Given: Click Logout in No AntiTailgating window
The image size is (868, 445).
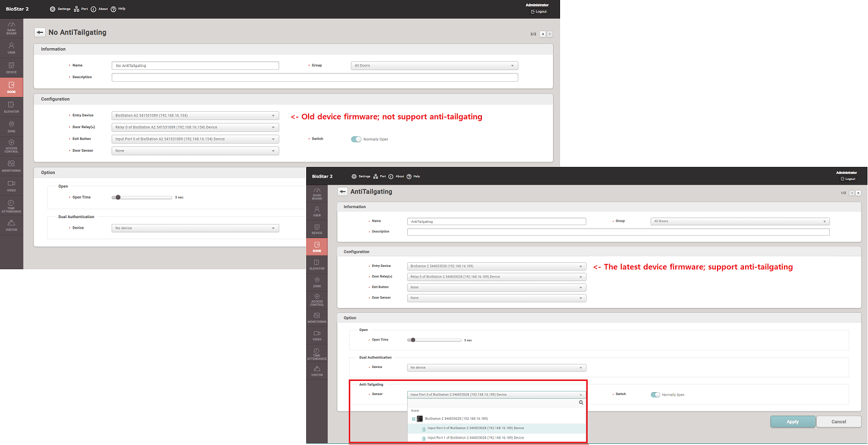Looking at the screenshot, I should coord(538,11).
